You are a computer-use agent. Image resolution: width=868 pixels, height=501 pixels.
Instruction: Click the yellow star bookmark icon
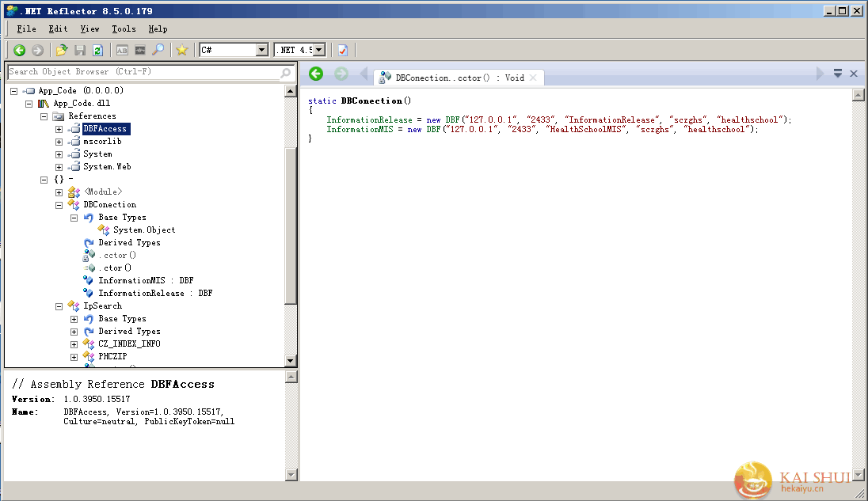[x=181, y=51]
